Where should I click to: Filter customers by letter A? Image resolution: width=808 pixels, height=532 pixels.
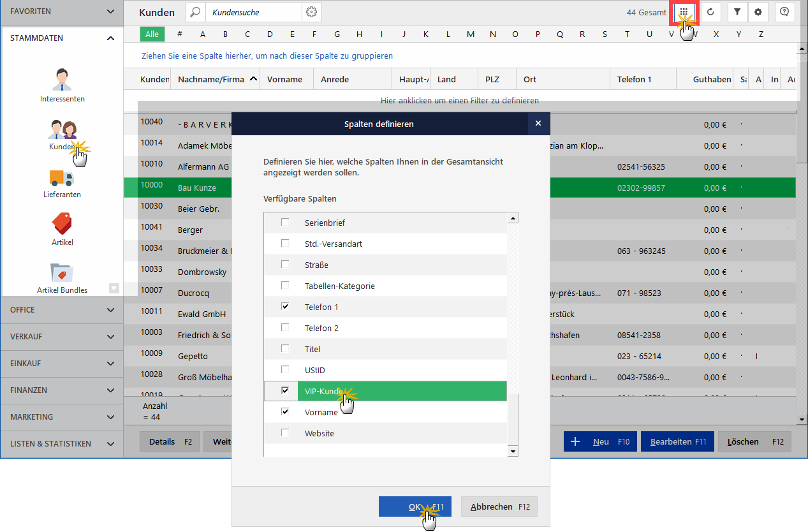pyautogui.click(x=203, y=34)
